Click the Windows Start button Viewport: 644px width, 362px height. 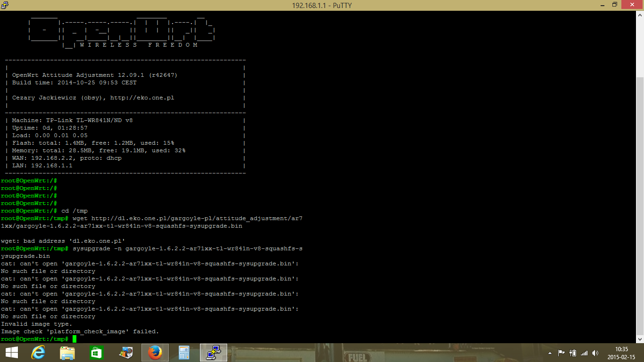point(11,353)
